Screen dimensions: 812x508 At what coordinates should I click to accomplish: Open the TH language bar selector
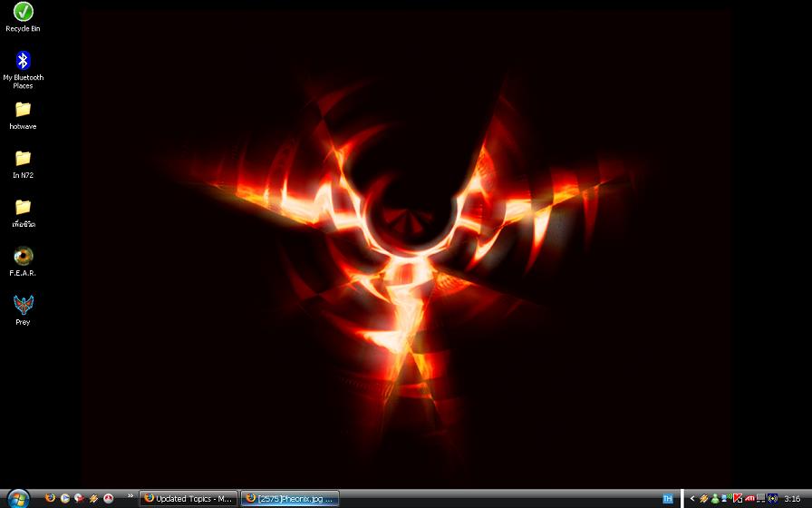[x=668, y=499]
